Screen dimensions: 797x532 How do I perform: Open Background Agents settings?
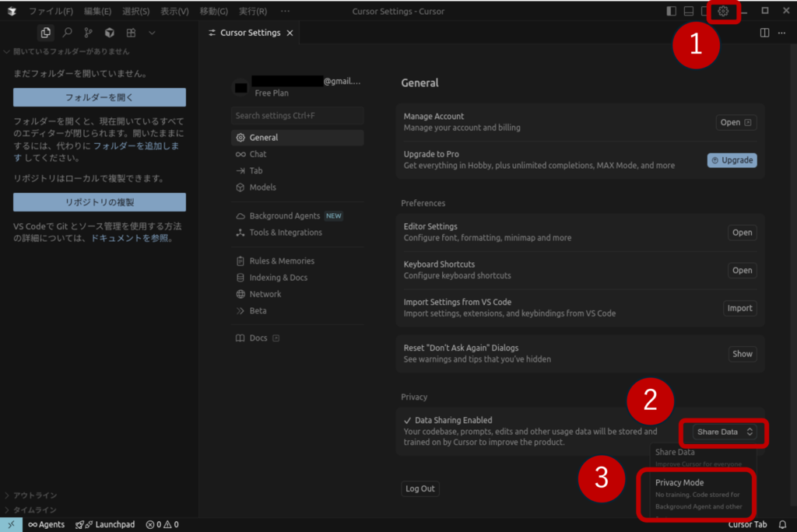tap(297, 215)
